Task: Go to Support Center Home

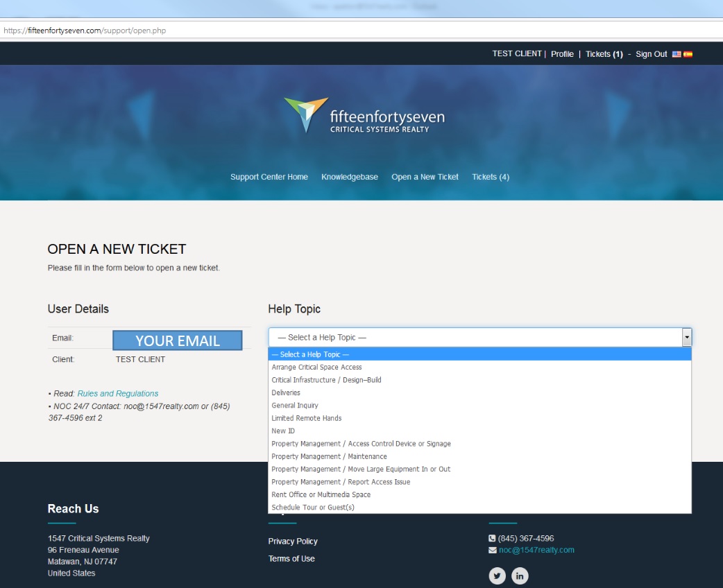Action: click(x=269, y=177)
